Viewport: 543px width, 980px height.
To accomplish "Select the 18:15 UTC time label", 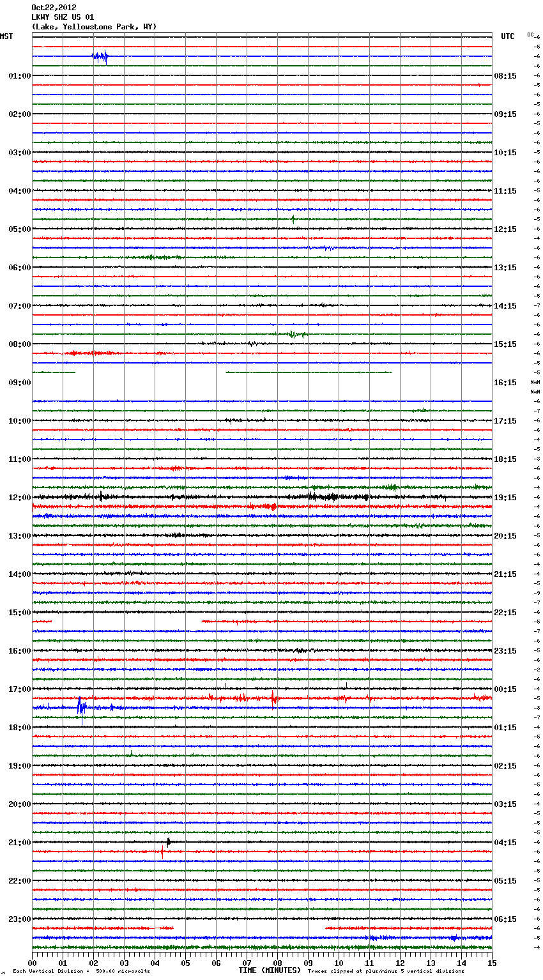I will (505, 459).
